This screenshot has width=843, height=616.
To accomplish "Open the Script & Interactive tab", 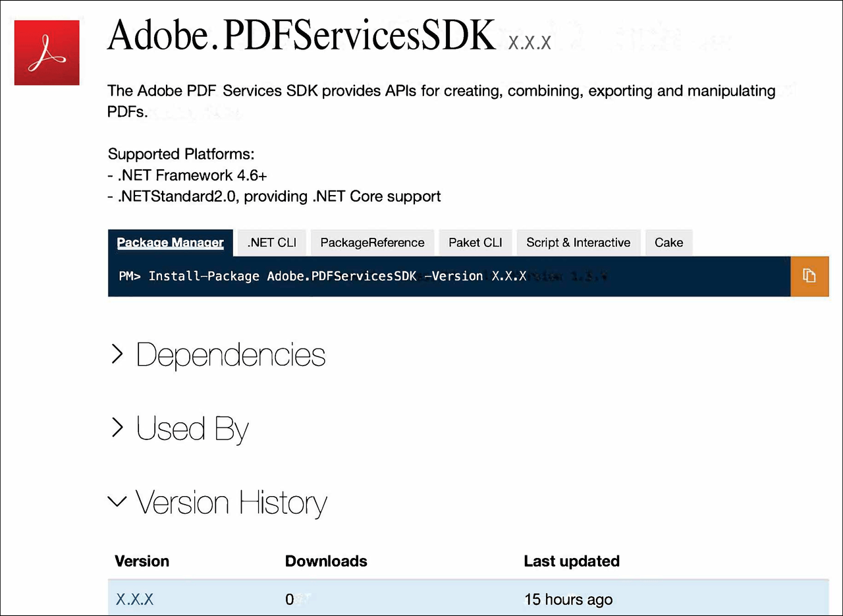I will click(578, 242).
